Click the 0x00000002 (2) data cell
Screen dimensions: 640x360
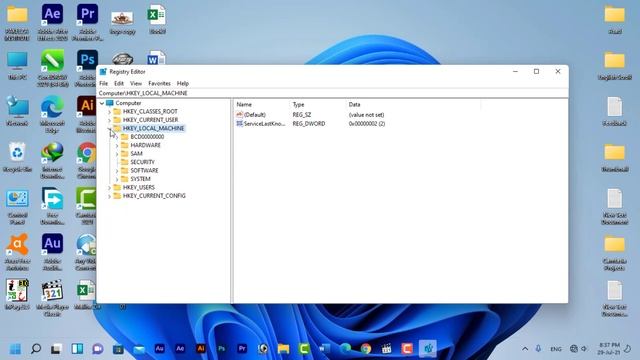coord(367,124)
